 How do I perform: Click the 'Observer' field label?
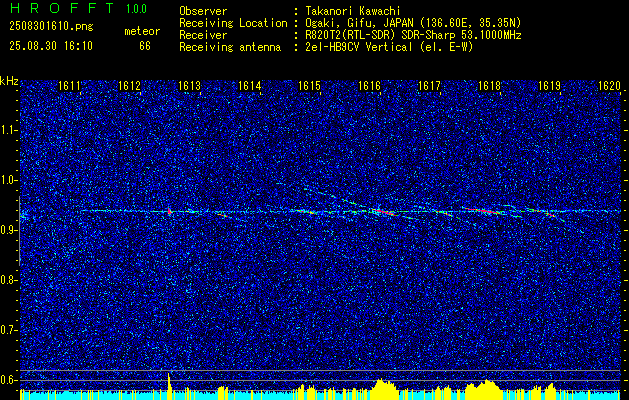click(x=203, y=11)
